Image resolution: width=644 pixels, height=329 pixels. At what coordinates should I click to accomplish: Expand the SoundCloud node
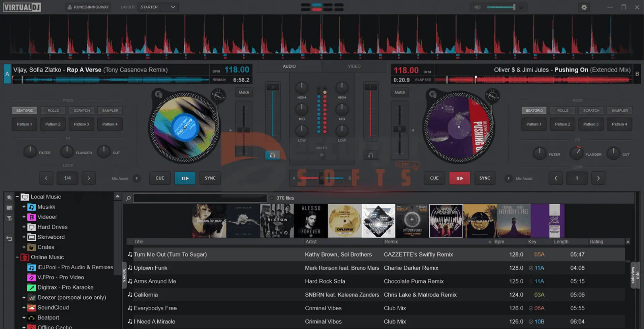pyautogui.click(x=24, y=308)
